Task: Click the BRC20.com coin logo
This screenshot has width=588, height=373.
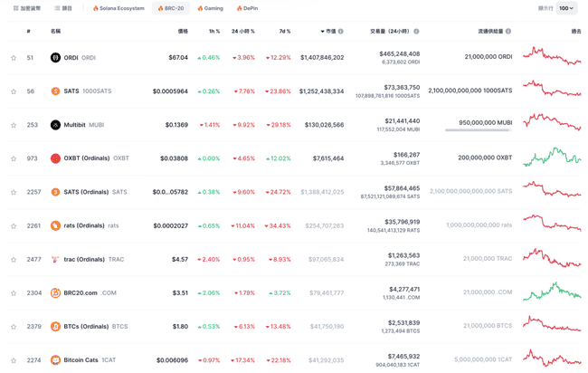Action: [x=55, y=292]
